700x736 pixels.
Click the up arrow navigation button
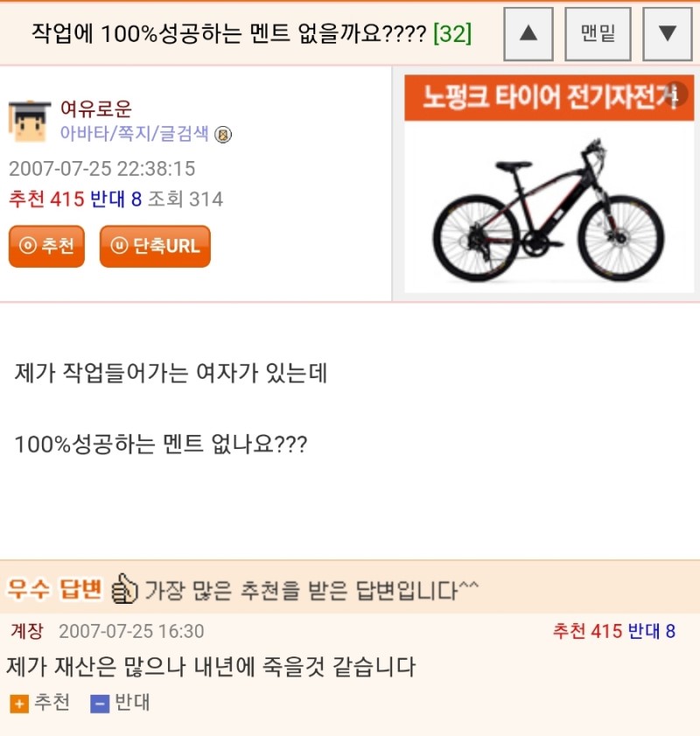coord(528,33)
